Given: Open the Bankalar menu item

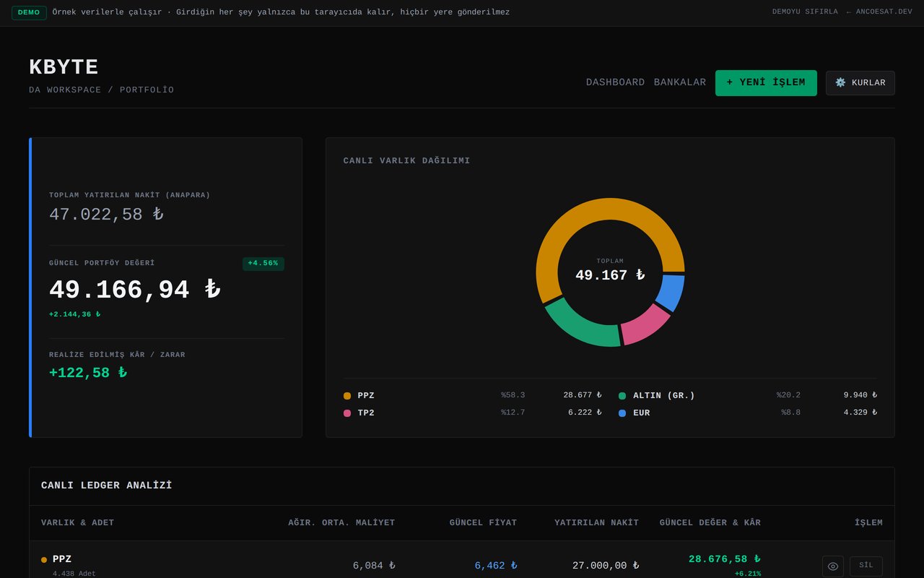Looking at the screenshot, I should [680, 82].
